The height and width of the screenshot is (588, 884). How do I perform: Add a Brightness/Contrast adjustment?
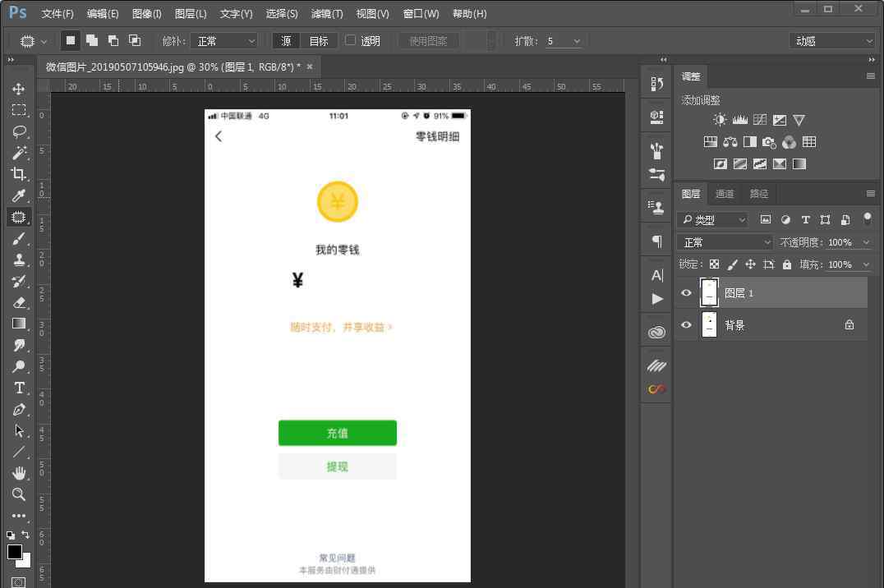pyautogui.click(x=720, y=120)
